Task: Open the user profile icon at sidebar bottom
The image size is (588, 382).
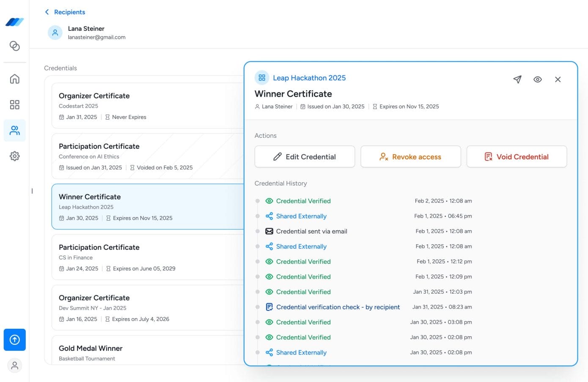Action: [15, 366]
